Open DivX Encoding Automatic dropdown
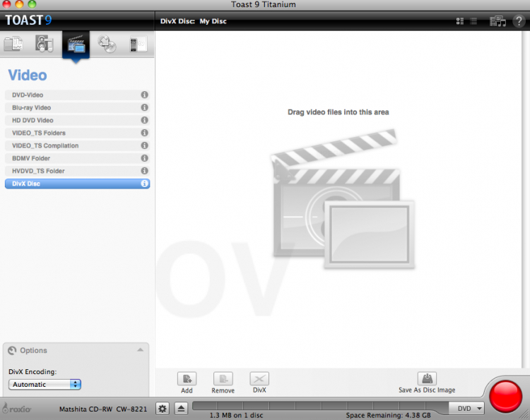Image resolution: width=530 pixels, height=420 pixels. pyautogui.click(x=45, y=384)
